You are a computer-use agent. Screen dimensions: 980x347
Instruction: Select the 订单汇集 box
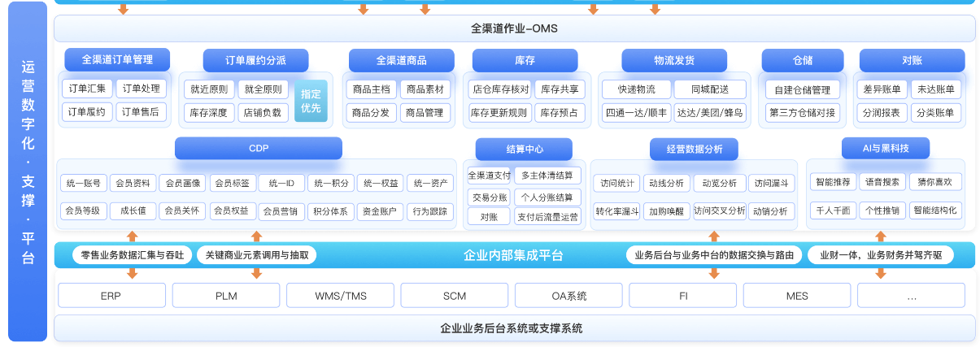[x=87, y=89]
